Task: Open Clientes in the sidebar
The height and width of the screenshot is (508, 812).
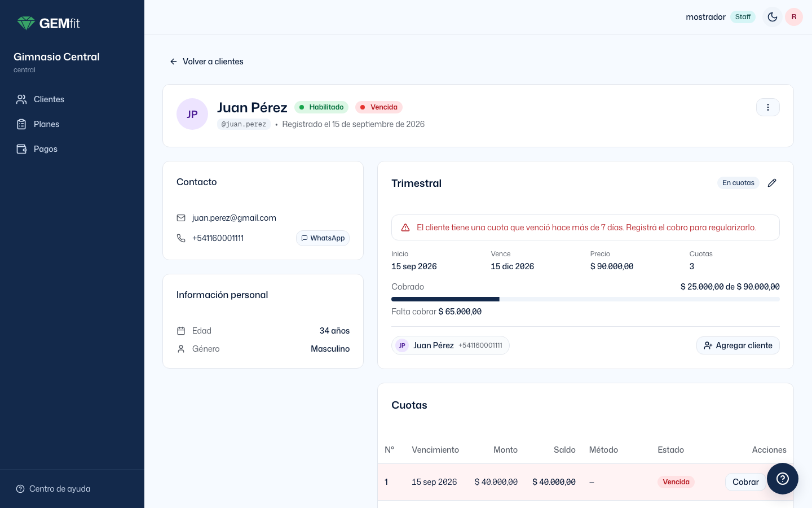Action: click(72, 99)
